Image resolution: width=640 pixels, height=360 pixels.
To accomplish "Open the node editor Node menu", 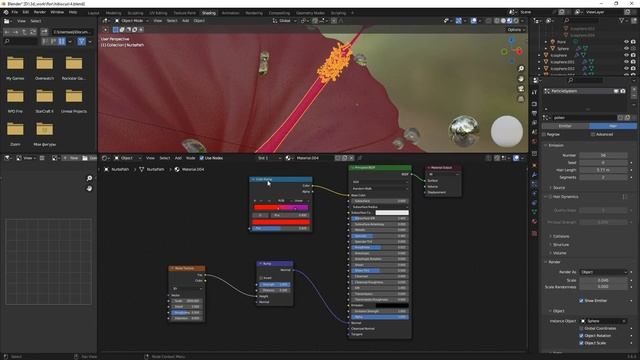I will (x=191, y=158).
